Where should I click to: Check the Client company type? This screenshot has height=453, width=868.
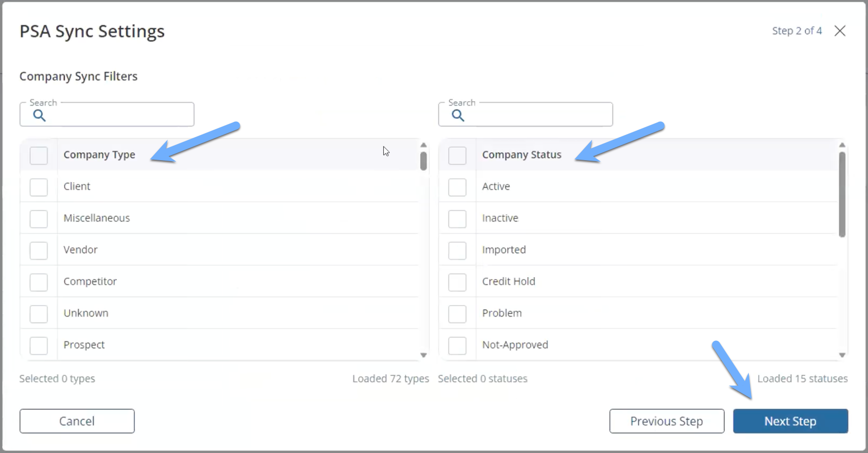[38, 187]
